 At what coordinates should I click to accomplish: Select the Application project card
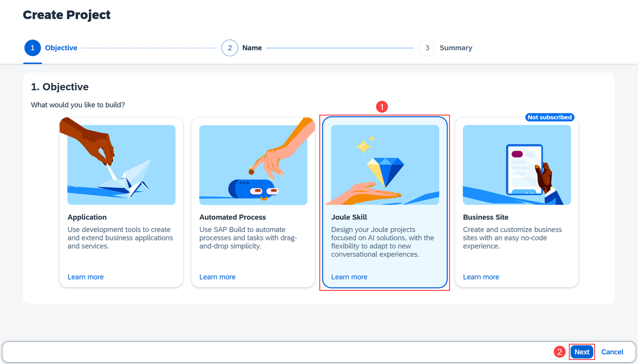pos(121,202)
